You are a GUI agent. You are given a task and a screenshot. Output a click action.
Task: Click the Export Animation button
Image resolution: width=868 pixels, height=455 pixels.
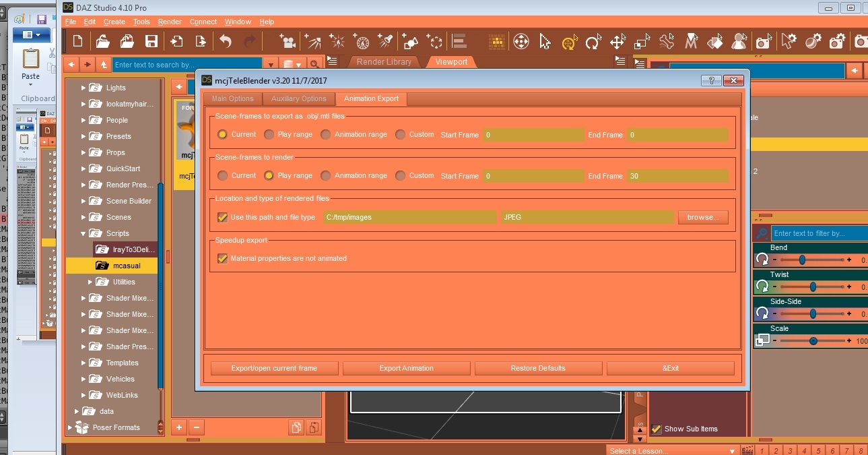(x=406, y=368)
